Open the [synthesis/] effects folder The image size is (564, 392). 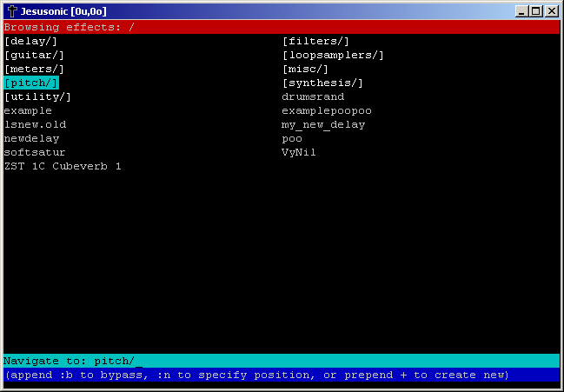(x=322, y=83)
